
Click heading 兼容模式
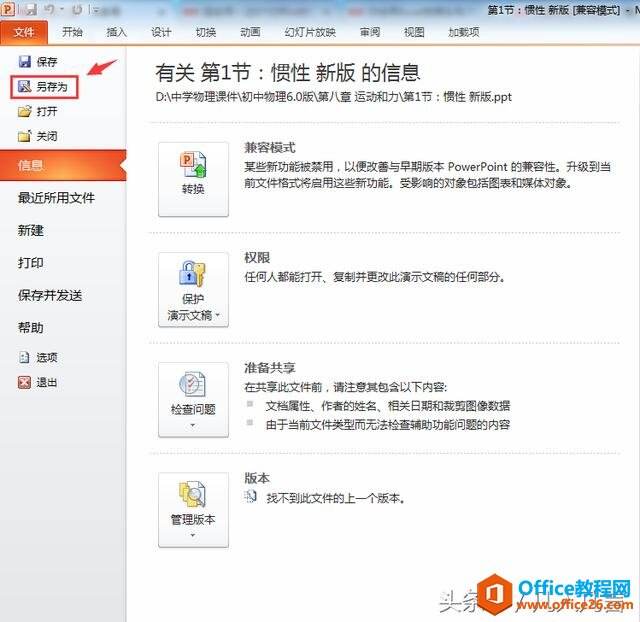click(x=269, y=147)
